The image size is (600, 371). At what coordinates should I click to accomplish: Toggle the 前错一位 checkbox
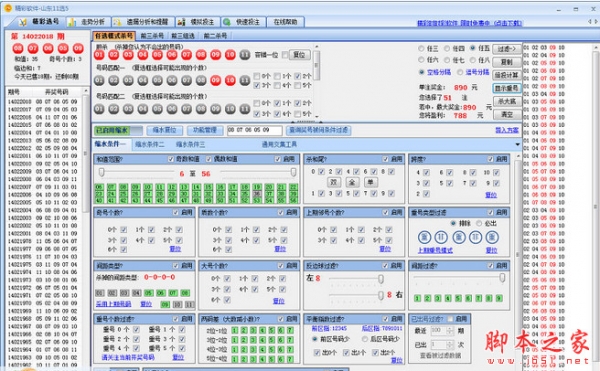point(285,55)
